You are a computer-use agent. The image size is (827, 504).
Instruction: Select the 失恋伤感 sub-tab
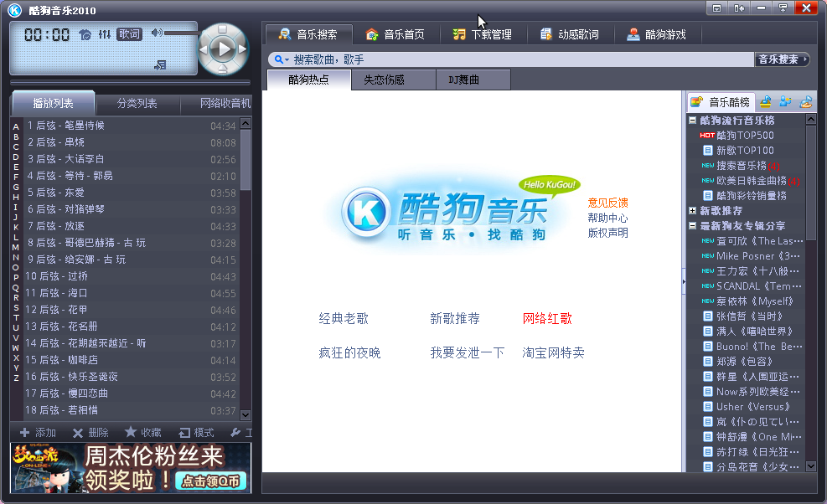coord(393,80)
